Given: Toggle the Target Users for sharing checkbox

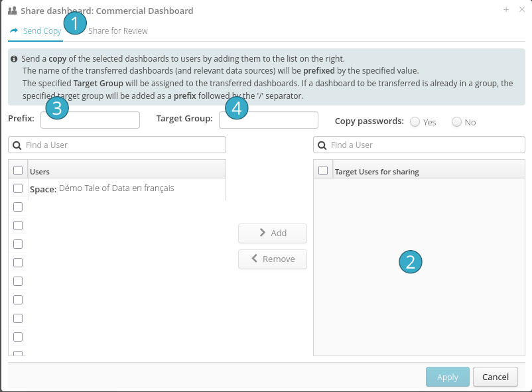Looking at the screenshot, I should (323, 170).
